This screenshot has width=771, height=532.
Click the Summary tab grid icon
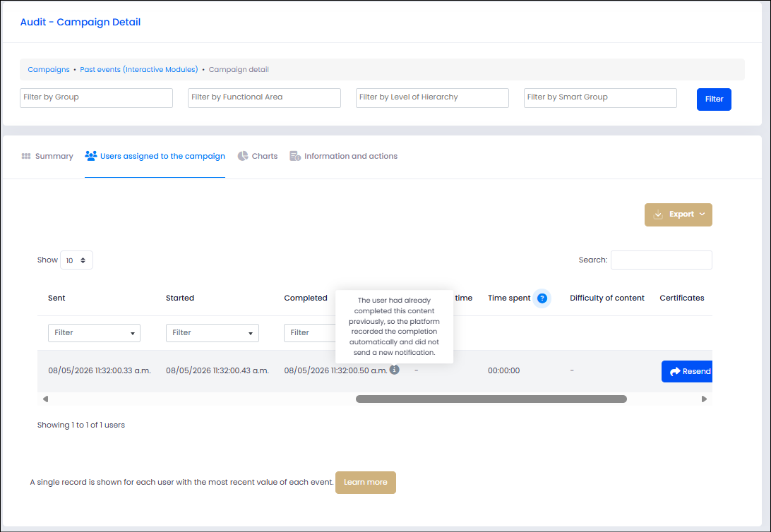pos(26,156)
